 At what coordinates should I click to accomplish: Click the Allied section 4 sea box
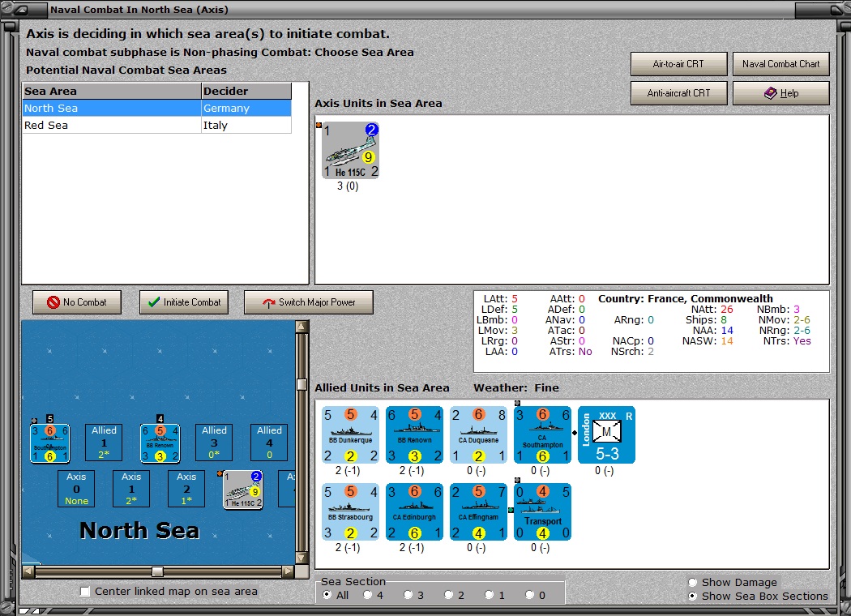(x=269, y=443)
